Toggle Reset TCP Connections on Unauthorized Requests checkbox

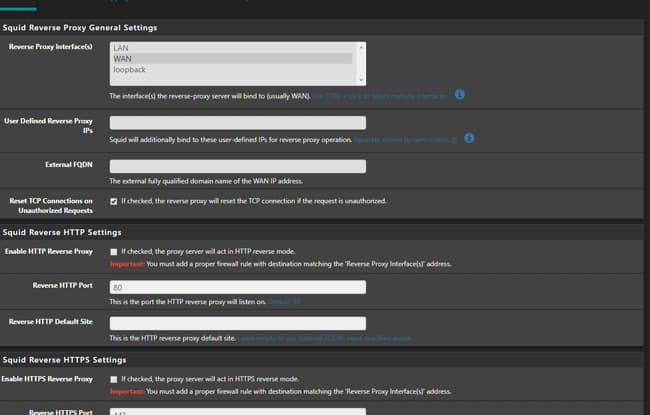point(114,201)
